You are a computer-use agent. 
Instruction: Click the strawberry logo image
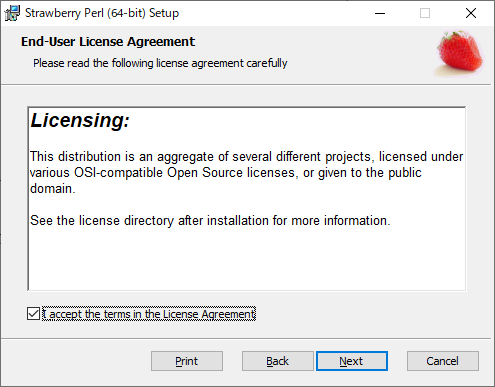(460, 54)
